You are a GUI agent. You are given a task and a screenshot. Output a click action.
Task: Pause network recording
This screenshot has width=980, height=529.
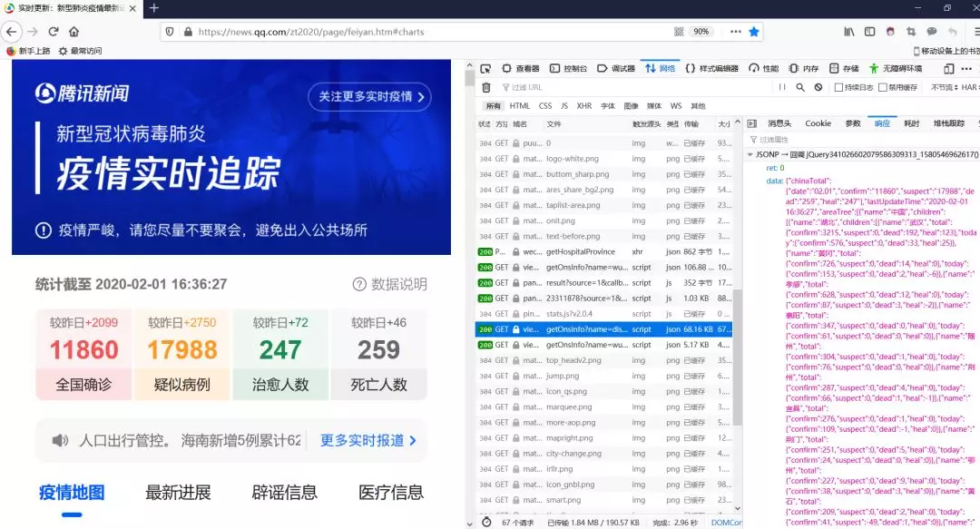tap(782, 87)
